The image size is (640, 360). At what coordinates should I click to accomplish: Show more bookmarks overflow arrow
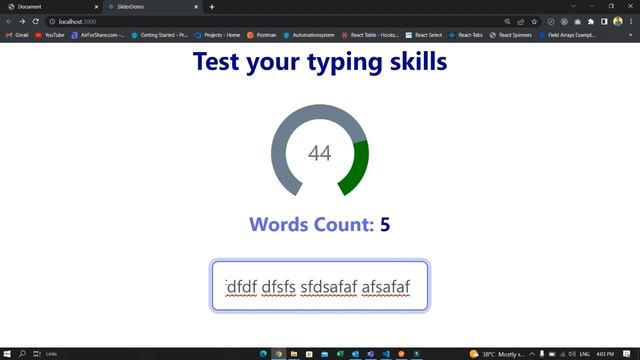tap(630, 35)
